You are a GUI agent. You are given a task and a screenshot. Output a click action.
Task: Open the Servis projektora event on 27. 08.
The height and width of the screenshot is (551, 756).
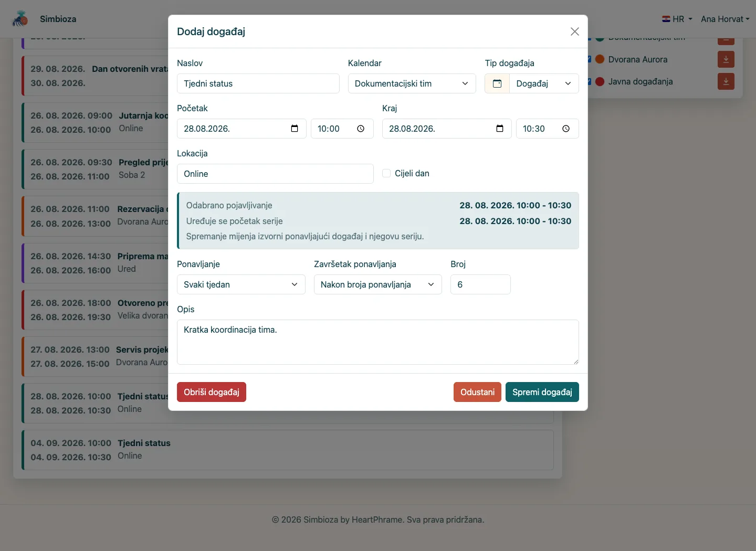(94, 356)
